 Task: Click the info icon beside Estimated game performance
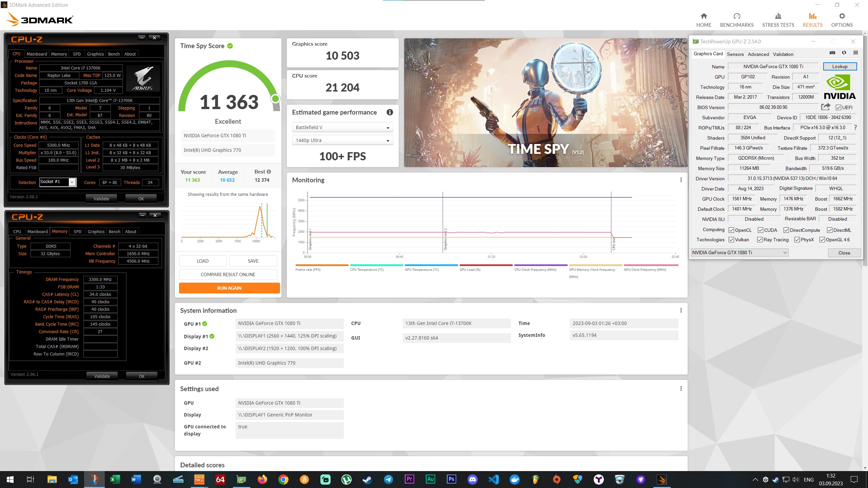coord(390,112)
